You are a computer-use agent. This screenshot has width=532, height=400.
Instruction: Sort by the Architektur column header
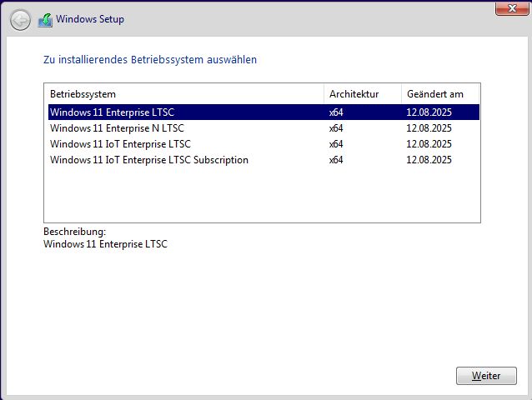pyautogui.click(x=363, y=94)
